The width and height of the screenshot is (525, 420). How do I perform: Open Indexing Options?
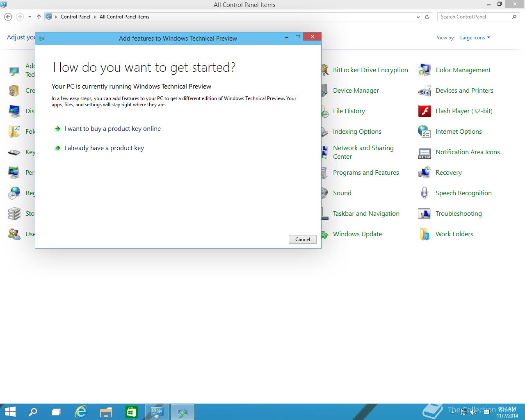coord(357,132)
